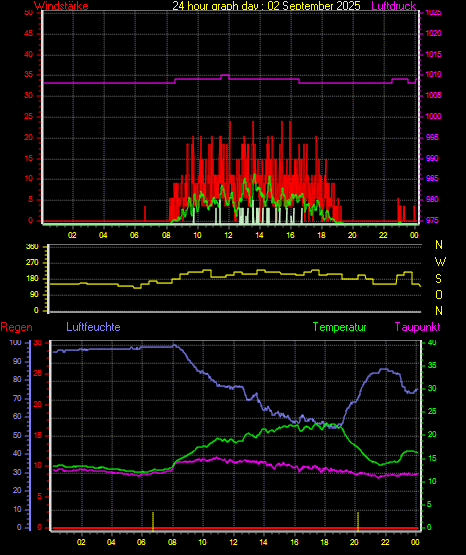Click the red 45 on the Windstärke axis
This screenshot has width=466, height=555.
[x=29, y=34]
